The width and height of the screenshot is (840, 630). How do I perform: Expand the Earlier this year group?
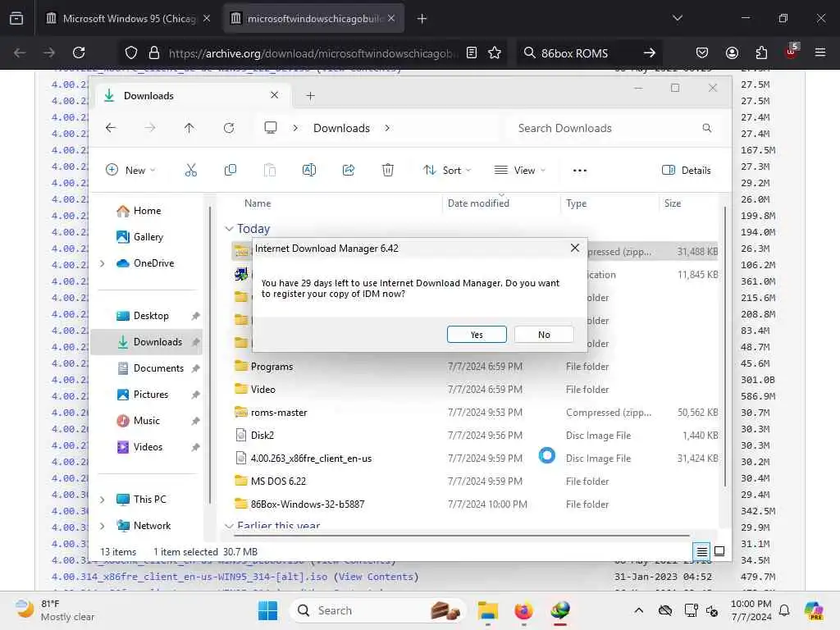(x=229, y=526)
